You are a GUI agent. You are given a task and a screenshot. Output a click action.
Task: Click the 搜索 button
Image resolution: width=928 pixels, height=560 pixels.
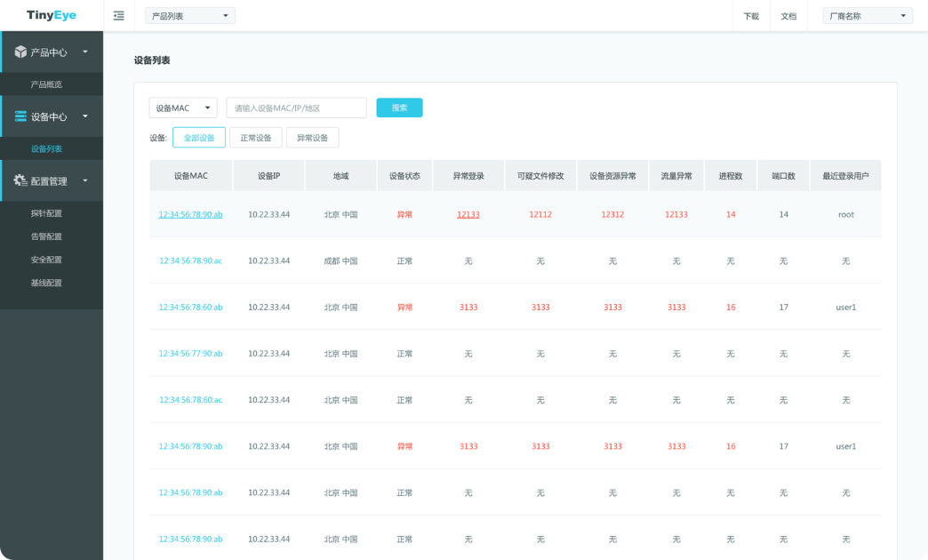(x=399, y=108)
